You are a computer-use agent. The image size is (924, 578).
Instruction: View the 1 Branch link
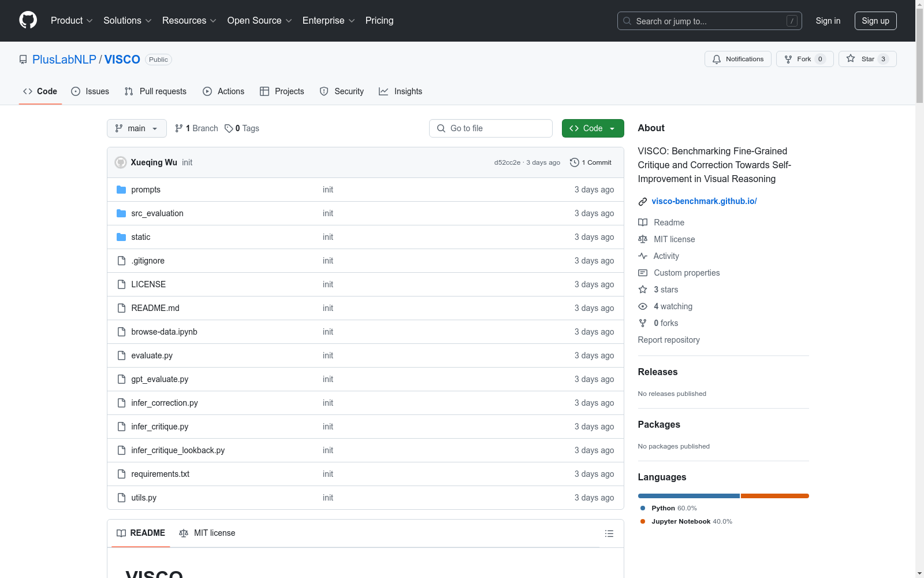click(196, 128)
